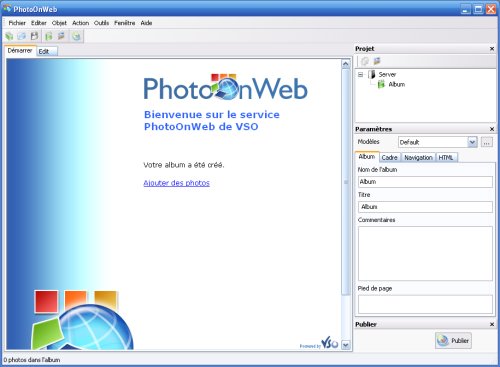Select the Album label in project tree
Image resolution: width=500 pixels, height=367 pixels.
(x=397, y=85)
